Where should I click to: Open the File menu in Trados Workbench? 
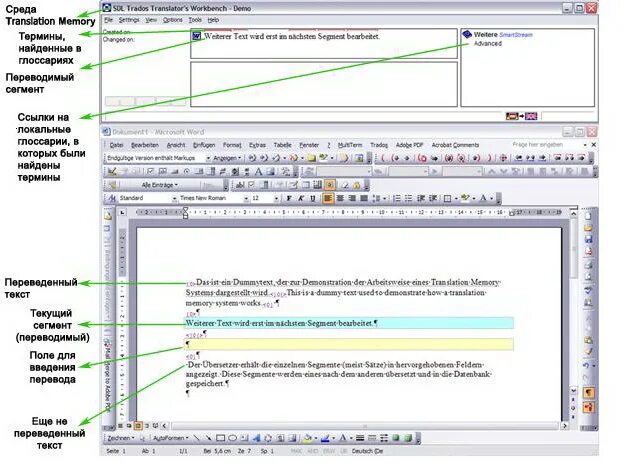[x=109, y=20]
